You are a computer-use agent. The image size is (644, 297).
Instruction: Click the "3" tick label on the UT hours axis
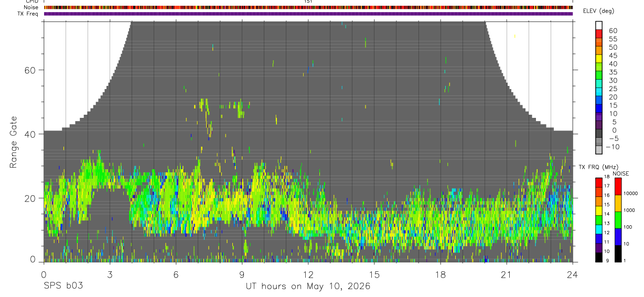(110, 274)
